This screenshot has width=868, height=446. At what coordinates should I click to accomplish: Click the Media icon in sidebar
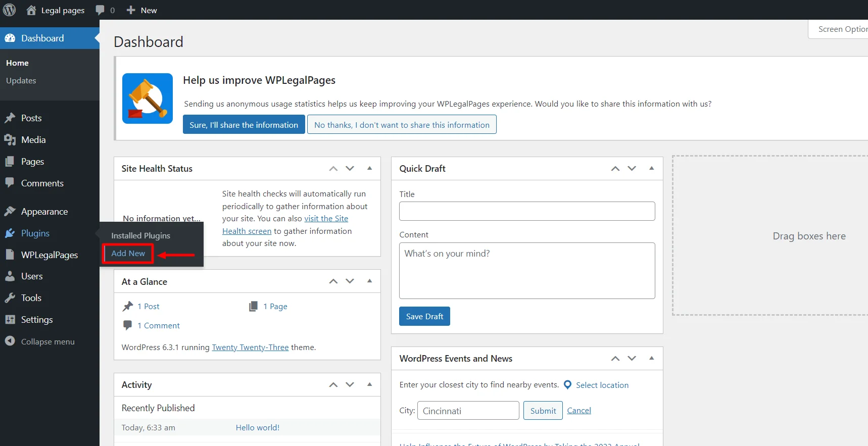pyautogui.click(x=10, y=140)
